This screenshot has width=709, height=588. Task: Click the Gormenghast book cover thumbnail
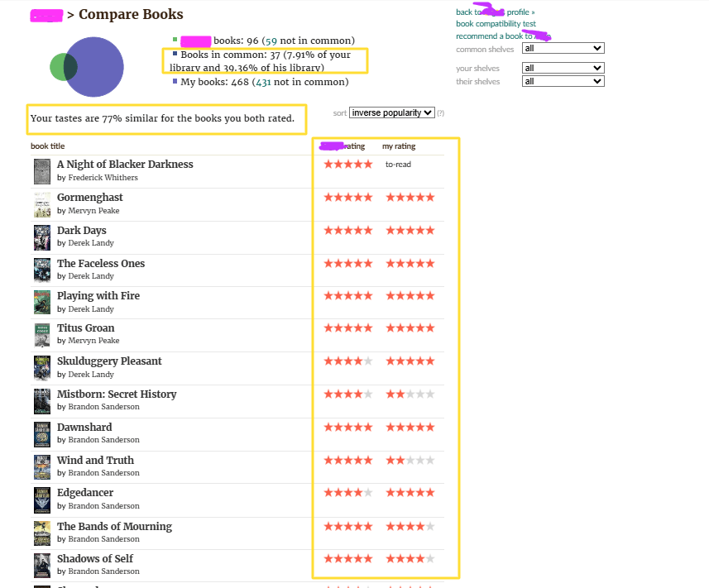42,204
